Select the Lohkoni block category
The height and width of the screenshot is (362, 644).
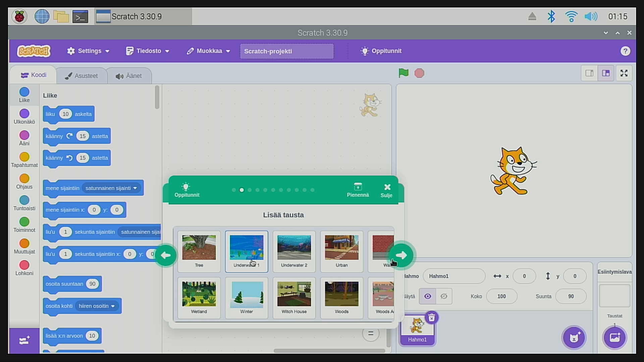[x=24, y=268]
